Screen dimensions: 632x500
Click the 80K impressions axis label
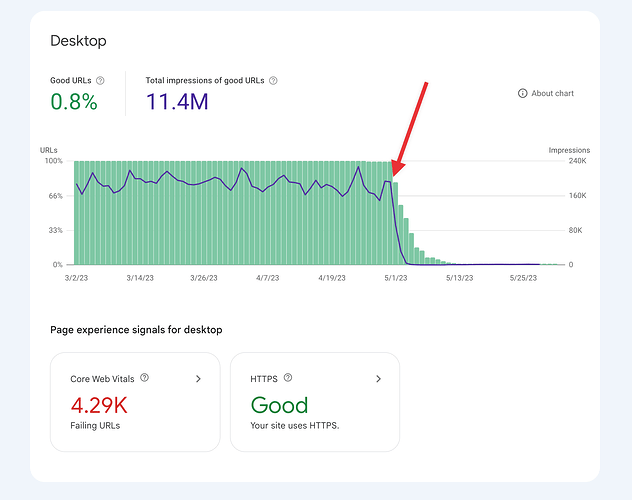point(576,230)
